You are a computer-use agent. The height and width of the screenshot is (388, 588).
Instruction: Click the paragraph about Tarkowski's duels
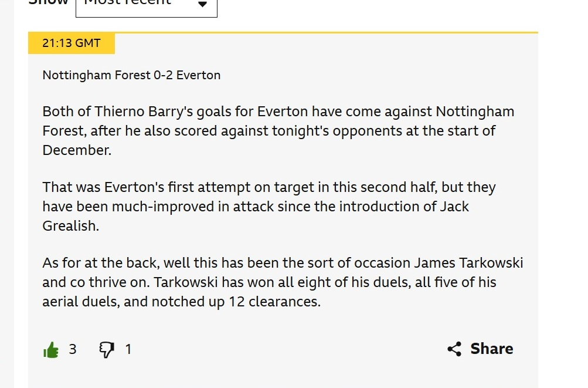click(x=283, y=282)
